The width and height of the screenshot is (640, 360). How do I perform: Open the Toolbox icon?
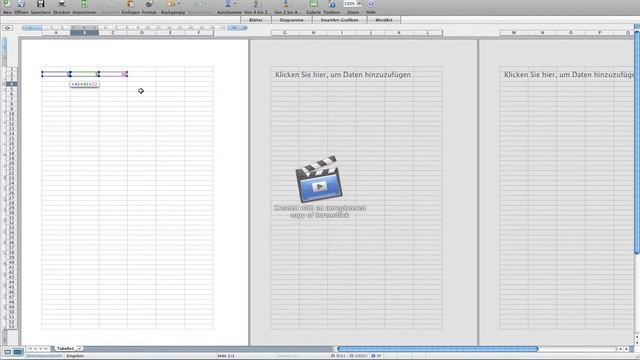click(x=332, y=4)
